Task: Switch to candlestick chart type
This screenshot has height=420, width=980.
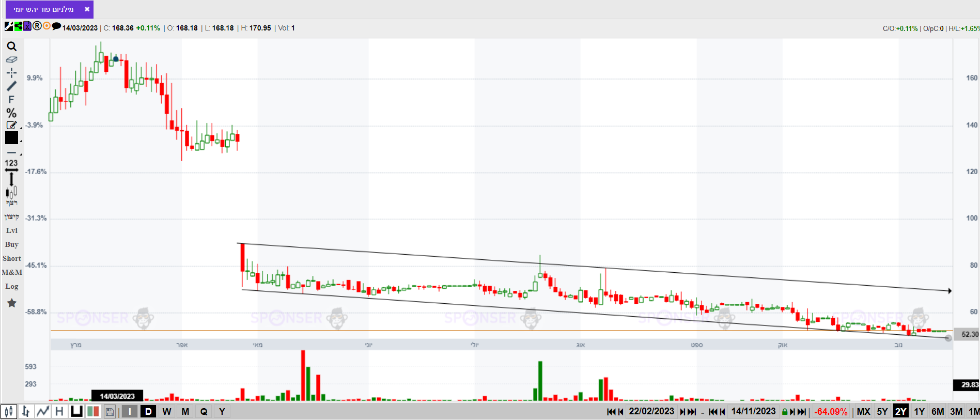Action: tap(9, 411)
